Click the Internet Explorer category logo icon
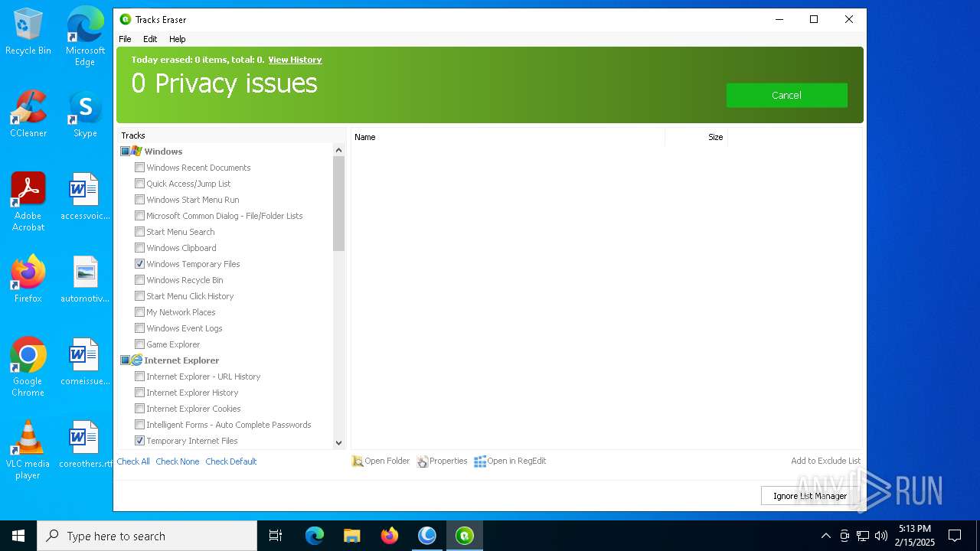This screenshot has width=980, height=551. (136, 360)
